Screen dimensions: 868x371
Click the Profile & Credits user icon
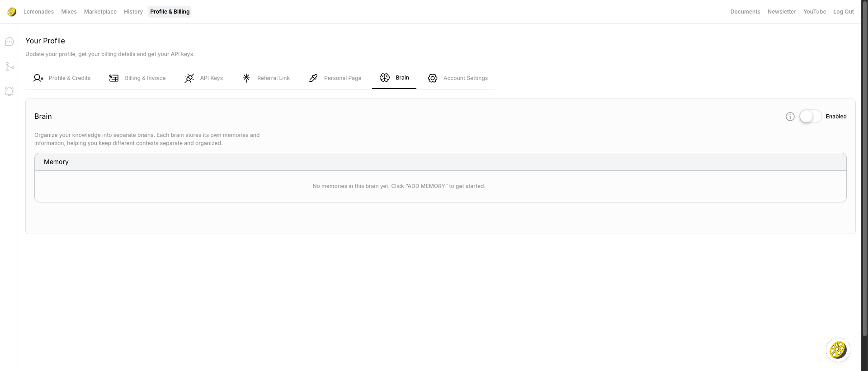click(x=38, y=78)
